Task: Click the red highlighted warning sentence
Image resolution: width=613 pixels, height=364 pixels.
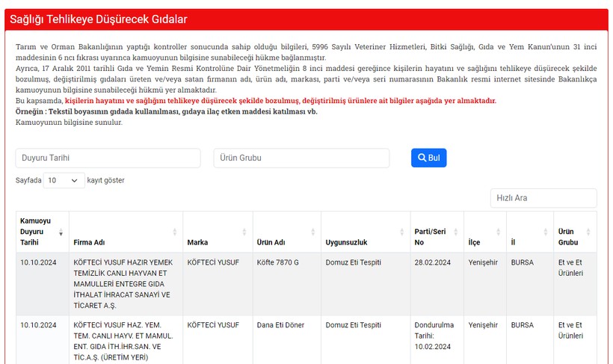Action: (x=280, y=101)
